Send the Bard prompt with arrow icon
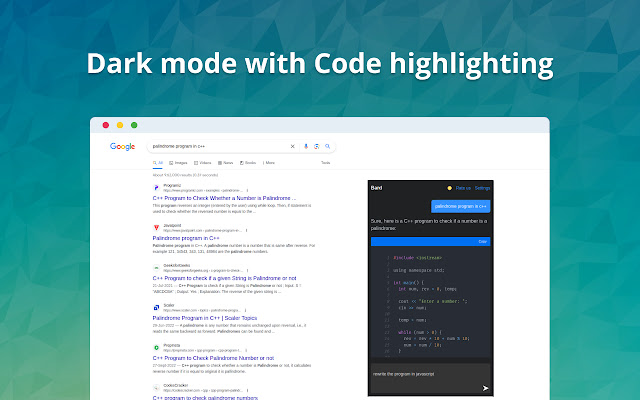The image size is (640, 400). [486, 387]
